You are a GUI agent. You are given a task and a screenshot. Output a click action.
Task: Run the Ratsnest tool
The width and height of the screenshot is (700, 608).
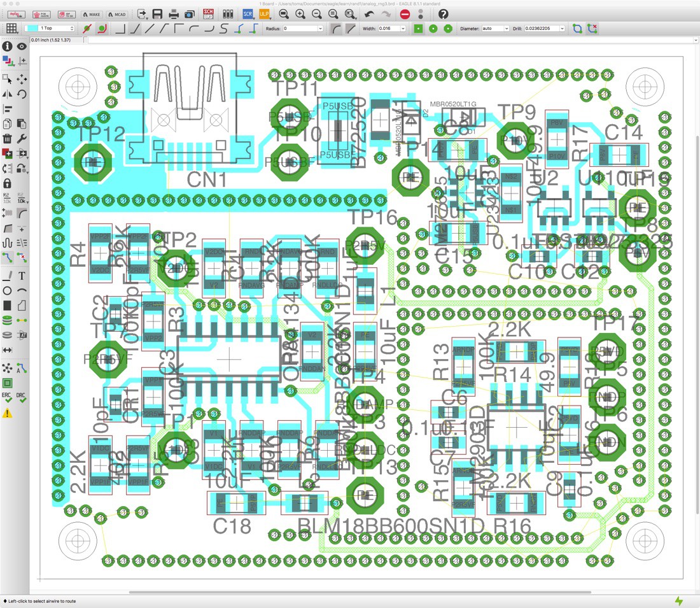click(x=7, y=368)
